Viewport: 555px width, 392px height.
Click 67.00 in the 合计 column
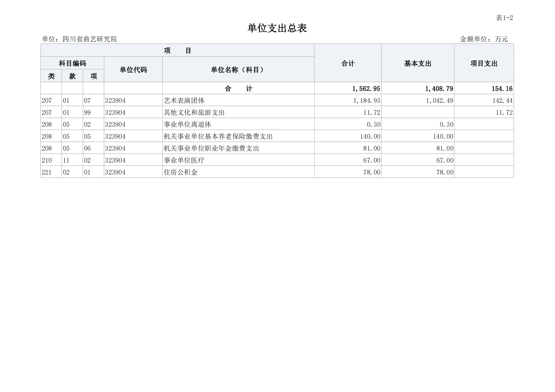pyautogui.click(x=372, y=160)
